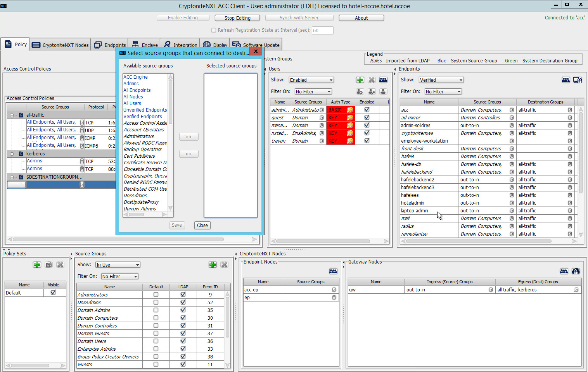Select ACC Engine in available source groups
Image resolution: width=588 pixels, height=372 pixels.
(135, 77)
